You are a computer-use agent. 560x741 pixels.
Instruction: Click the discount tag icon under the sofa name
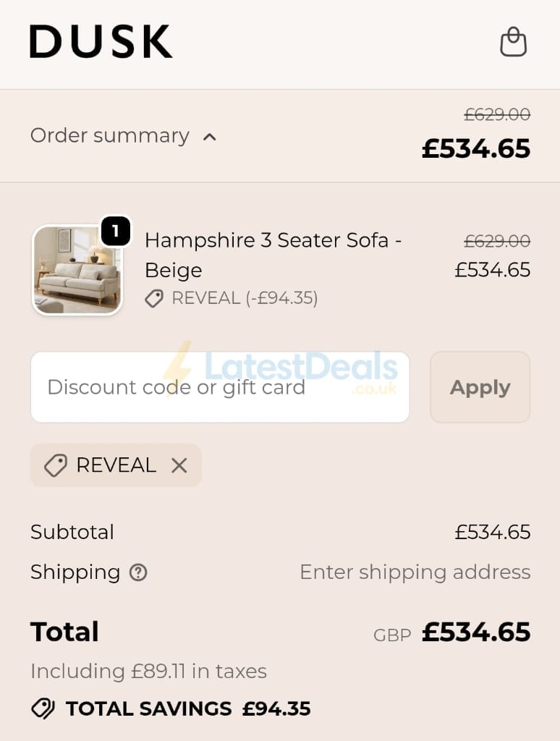point(154,299)
